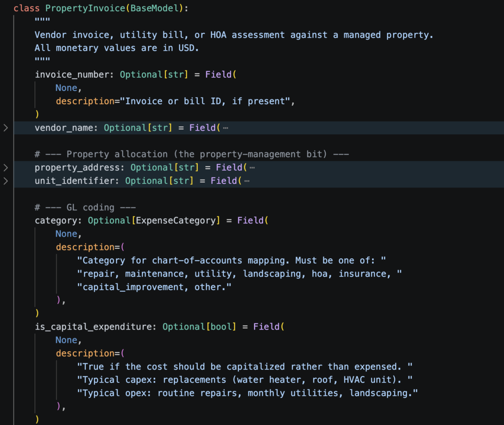Click the is_capital_expenditure field name
Screen dimensions: 504x425
coord(93,327)
